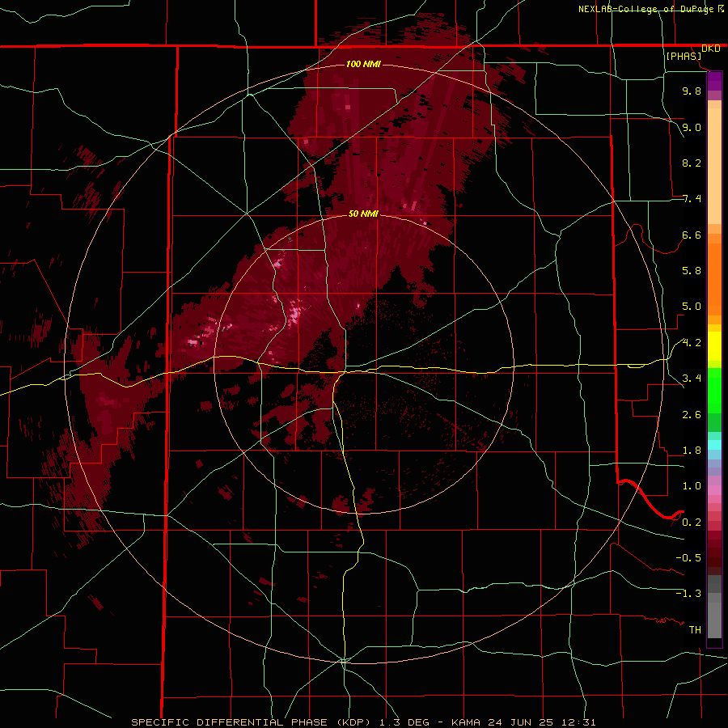This screenshot has width=728, height=728.
Task: Click the 50 NMI range ring label
Action: click(x=363, y=214)
